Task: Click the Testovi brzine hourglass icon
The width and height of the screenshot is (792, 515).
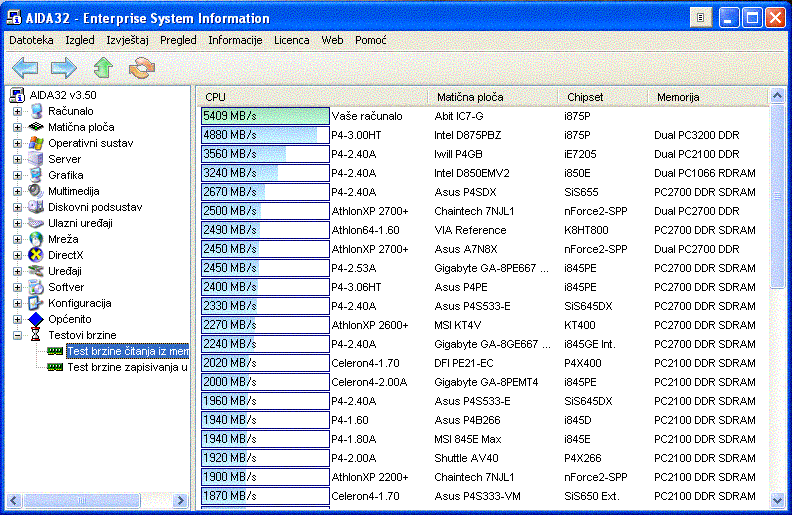Action: point(37,335)
